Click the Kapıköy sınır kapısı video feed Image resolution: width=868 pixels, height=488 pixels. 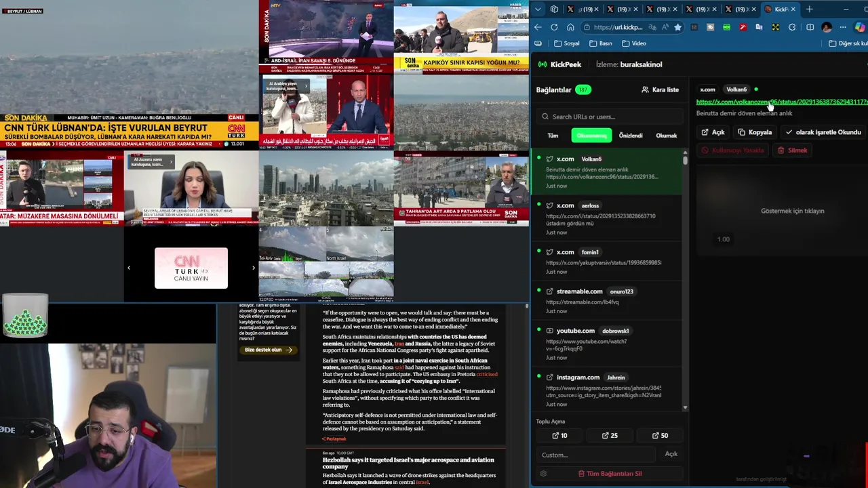(x=461, y=37)
